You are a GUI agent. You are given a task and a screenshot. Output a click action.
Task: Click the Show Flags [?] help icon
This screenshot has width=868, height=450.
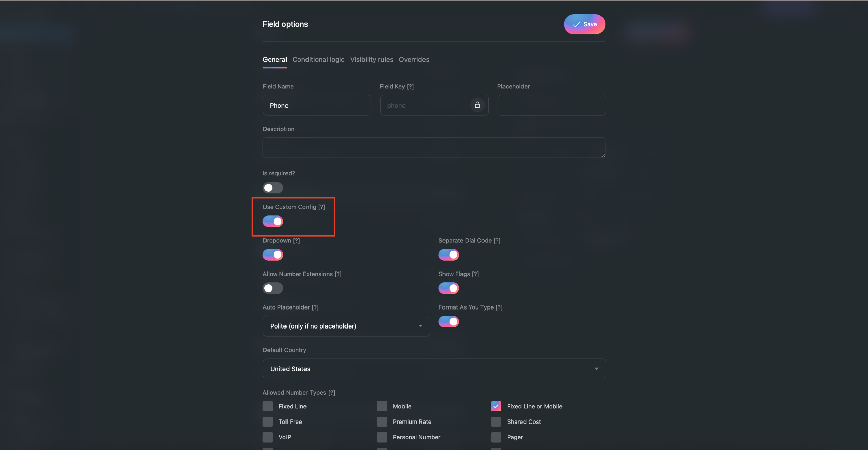tap(475, 274)
